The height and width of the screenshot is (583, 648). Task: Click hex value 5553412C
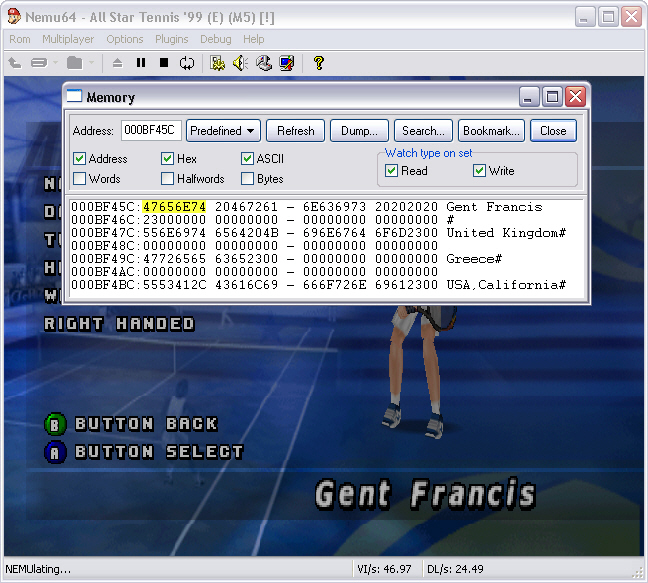pos(174,285)
